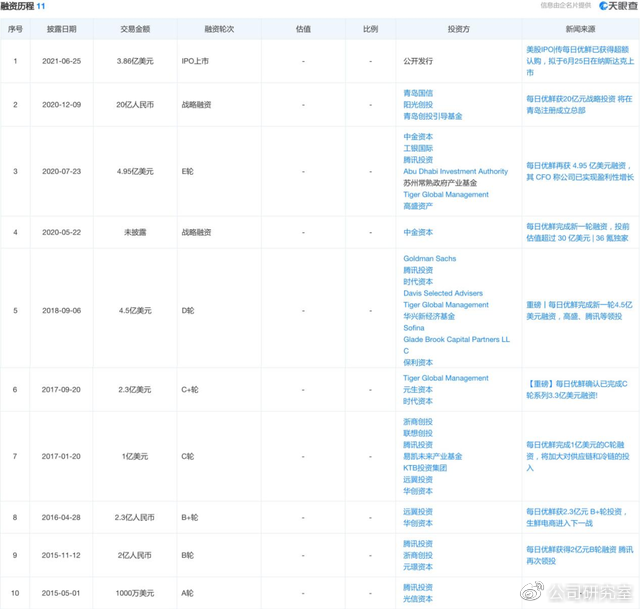This screenshot has height=609, width=640.
Task: Open news link 每日优鲜获得2亿元B轮融资
Action: coord(580,555)
